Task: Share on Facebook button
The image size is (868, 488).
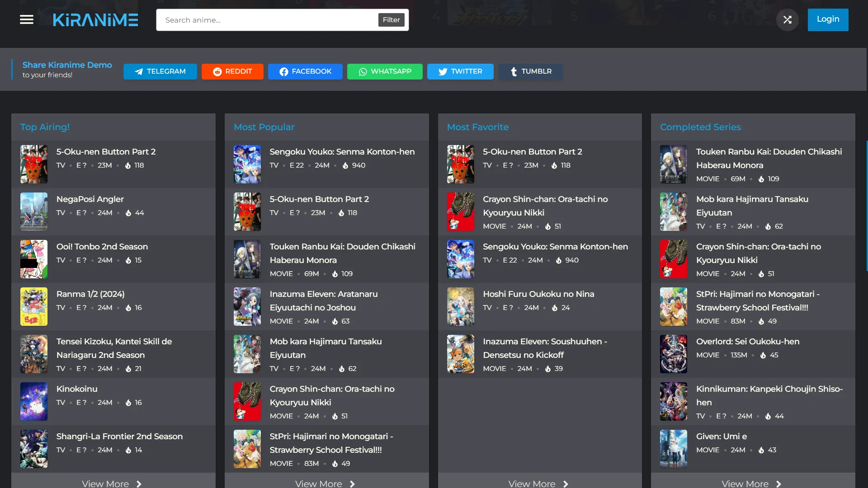Action: (305, 71)
